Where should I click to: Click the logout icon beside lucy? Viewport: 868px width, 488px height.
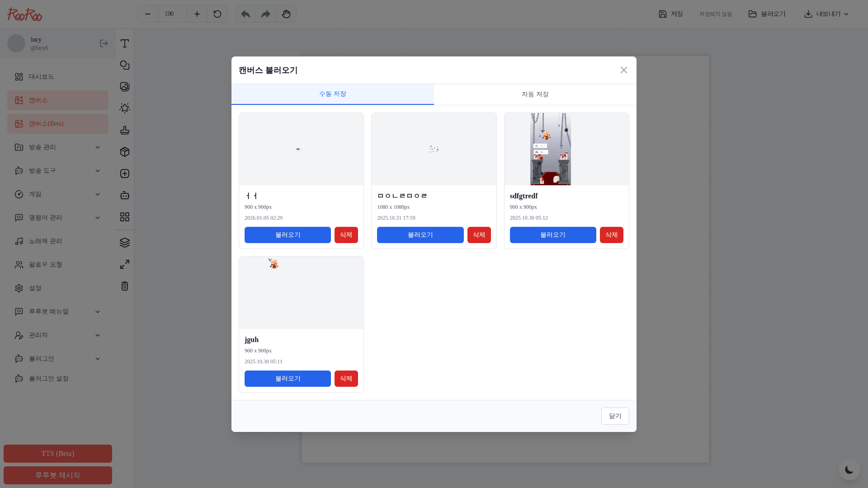[104, 43]
